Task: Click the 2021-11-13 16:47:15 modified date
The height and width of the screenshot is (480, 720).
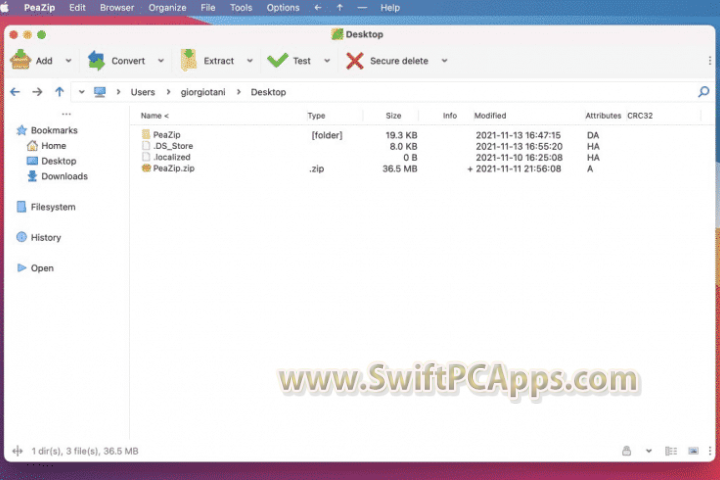Action: click(x=518, y=135)
